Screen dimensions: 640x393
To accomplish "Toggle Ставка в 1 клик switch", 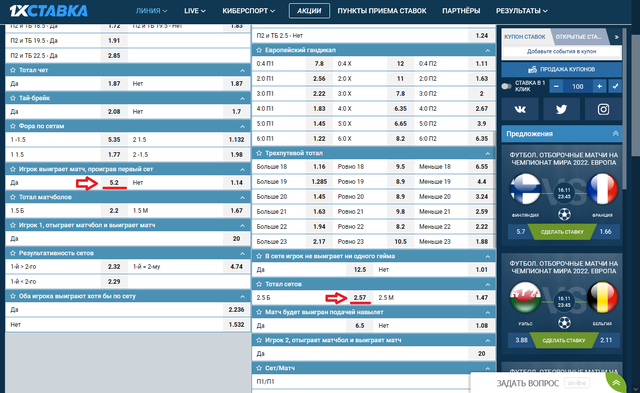I will point(506,87).
